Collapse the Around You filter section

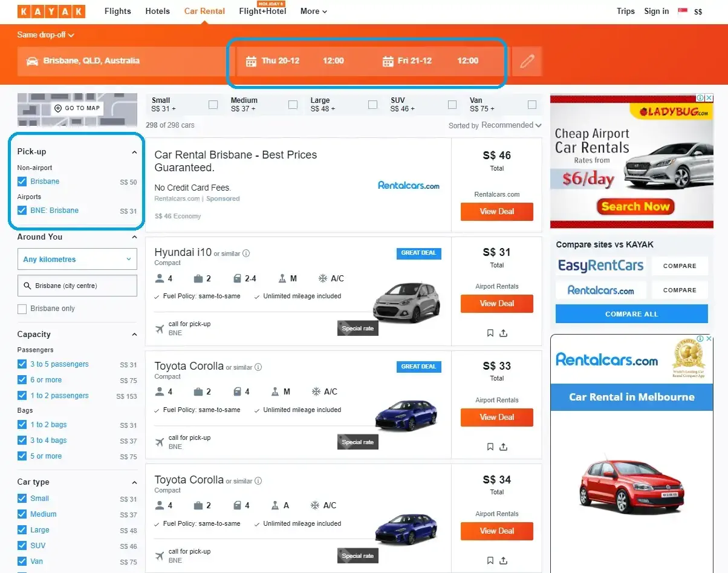tap(134, 237)
